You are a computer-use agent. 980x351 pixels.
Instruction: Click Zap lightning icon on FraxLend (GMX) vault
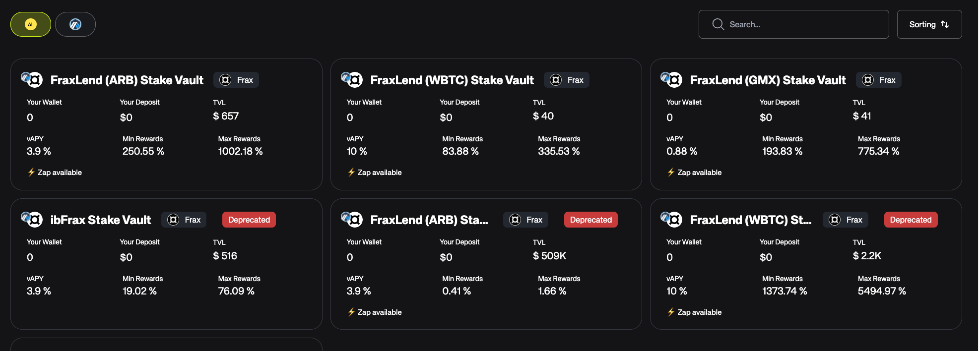tap(671, 172)
